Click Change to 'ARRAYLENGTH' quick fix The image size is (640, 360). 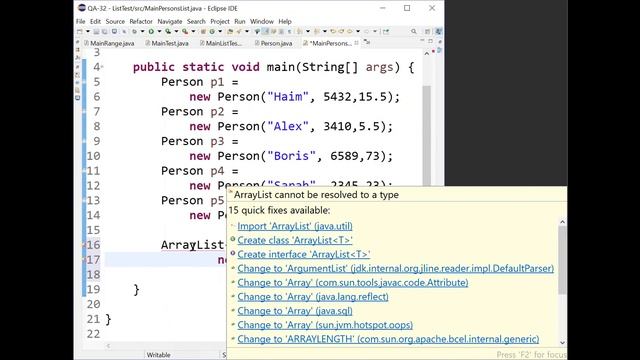tap(388, 339)
